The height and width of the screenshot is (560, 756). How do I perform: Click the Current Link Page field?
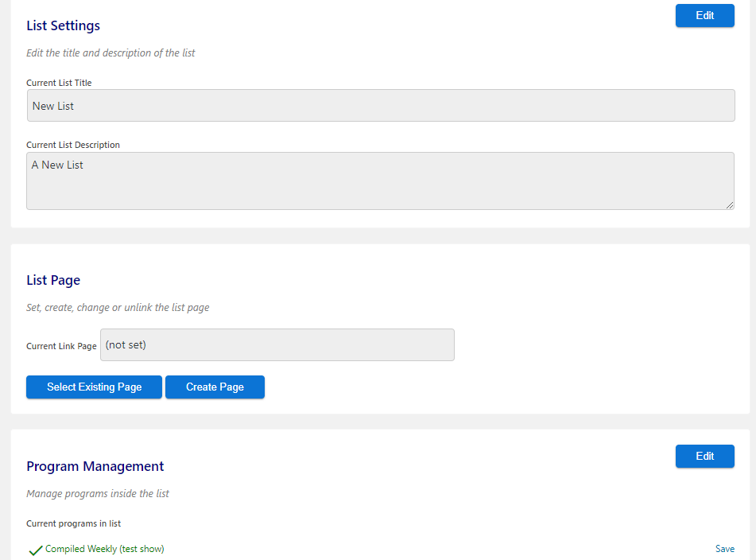(277, 345)
